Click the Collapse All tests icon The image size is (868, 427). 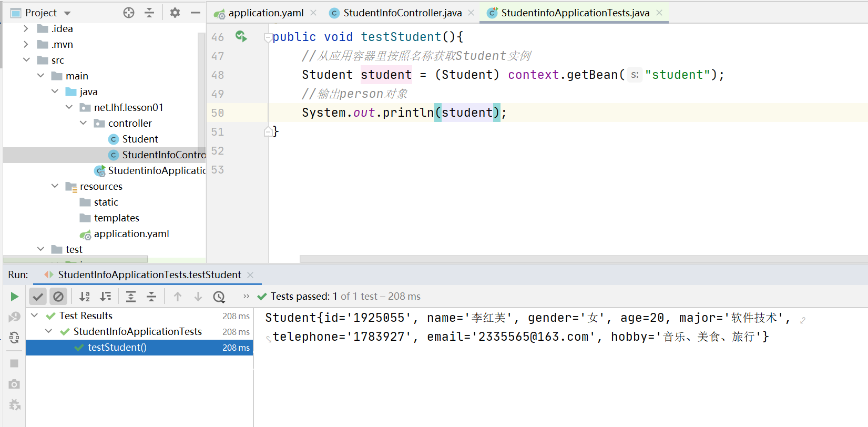click(x=151, y=297)
